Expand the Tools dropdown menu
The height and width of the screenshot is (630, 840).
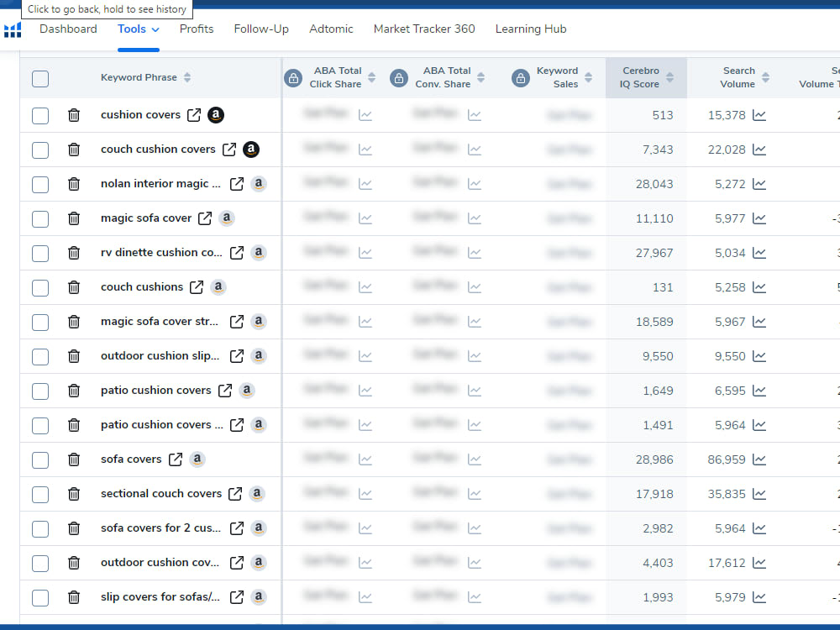click(x=139, y=29)
